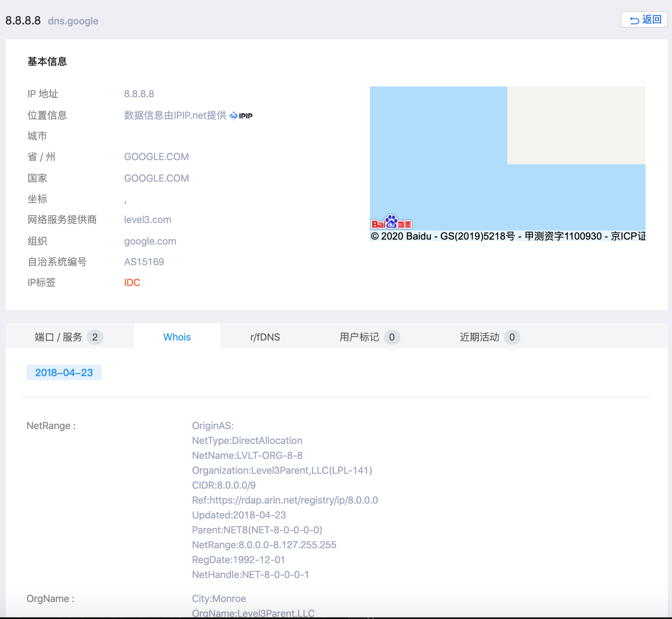Click the 返回 back button
The image size is (672, 619).
644,19
